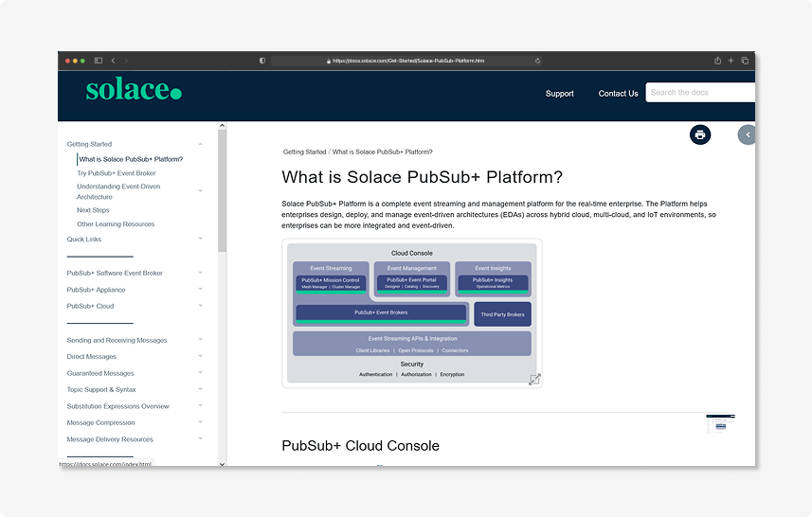Print the page using printer icon

coord(699,134)
